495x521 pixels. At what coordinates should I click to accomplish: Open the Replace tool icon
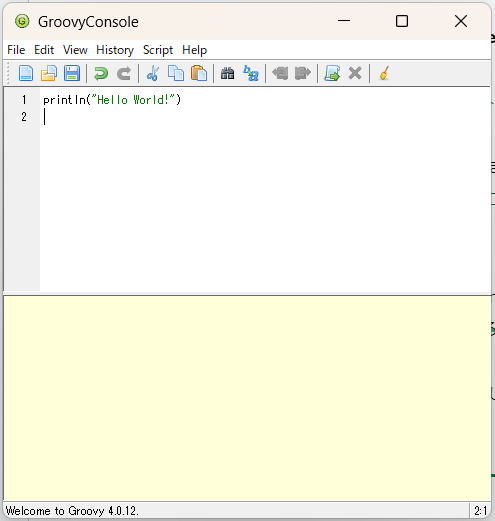[x=251, y=73]
